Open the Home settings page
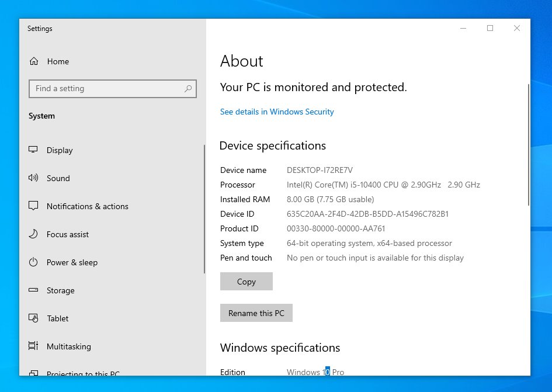The image size is (552, 392). [x=58, y=61]
